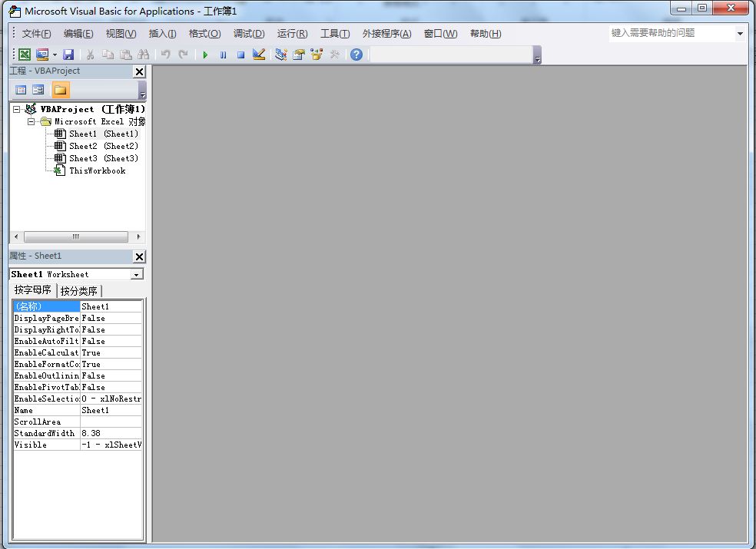Open the toolbar options arrow at the right end of the standard toolbar
The height and width of the screenshot is (549, 756).
coord(538,55)
